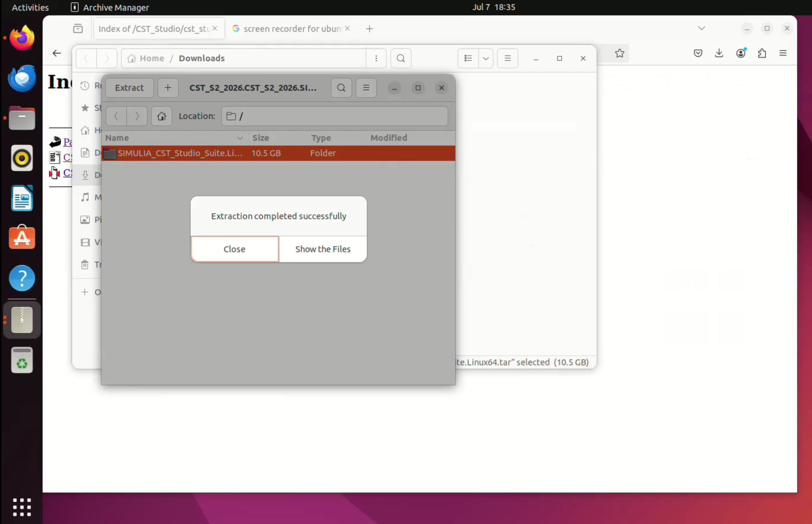Close the Index of /CST_Studio tab

[215, 29]
